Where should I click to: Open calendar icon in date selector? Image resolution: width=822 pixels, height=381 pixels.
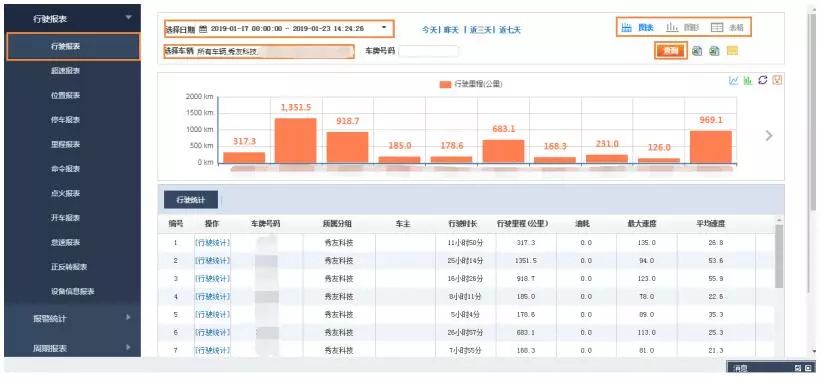(203, 29)
